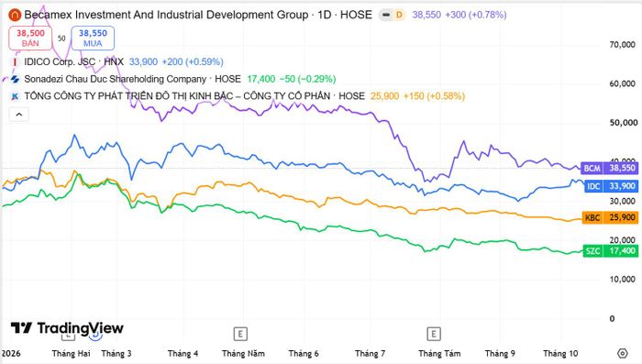Click the Tháng 6 time axis label

coord(304,353)
